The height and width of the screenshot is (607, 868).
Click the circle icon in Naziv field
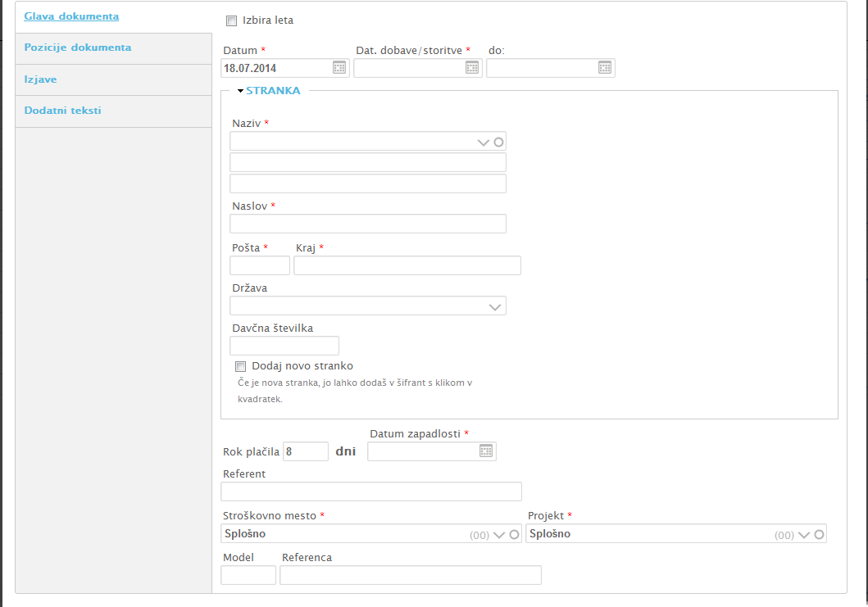pos(498,142)
